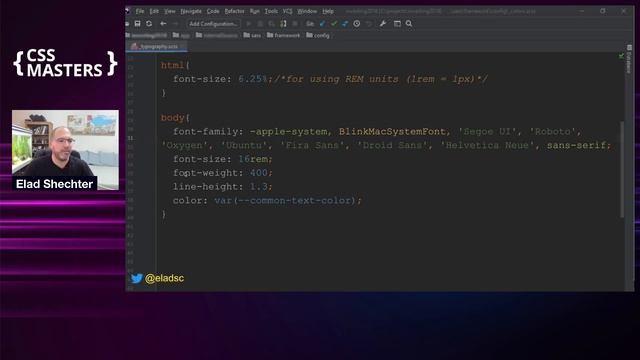This screenshot has height=360, width=640.
Task: Open the Run menu
Action: tap(255, 11)
